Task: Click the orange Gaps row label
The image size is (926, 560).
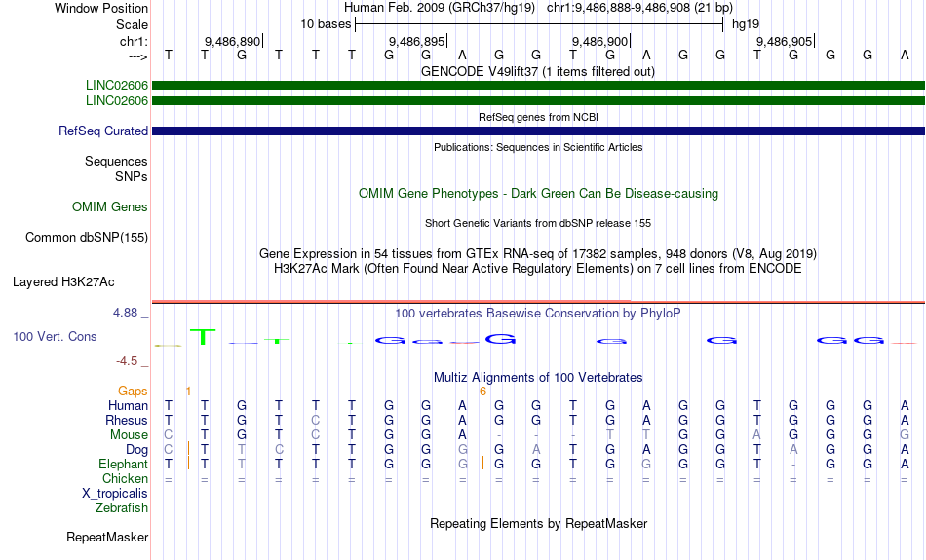Action: coord(133,392)
